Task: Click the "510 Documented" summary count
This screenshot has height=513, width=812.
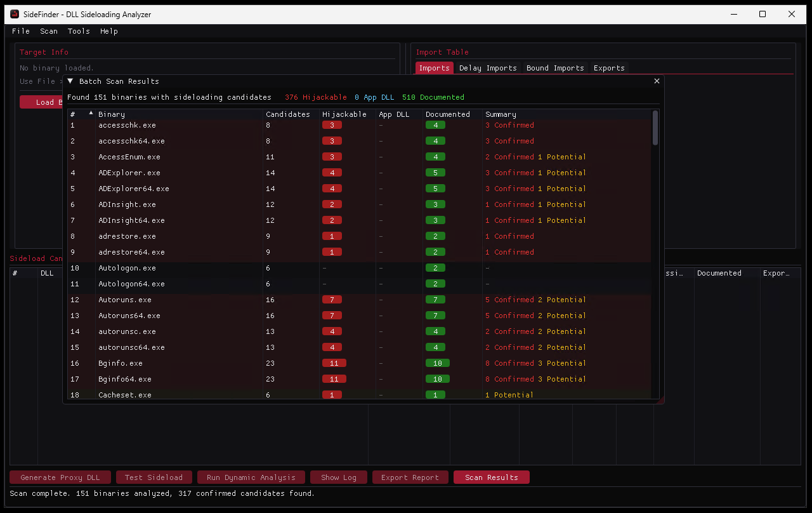Action: pyautogui.click(x=433, y=97)
